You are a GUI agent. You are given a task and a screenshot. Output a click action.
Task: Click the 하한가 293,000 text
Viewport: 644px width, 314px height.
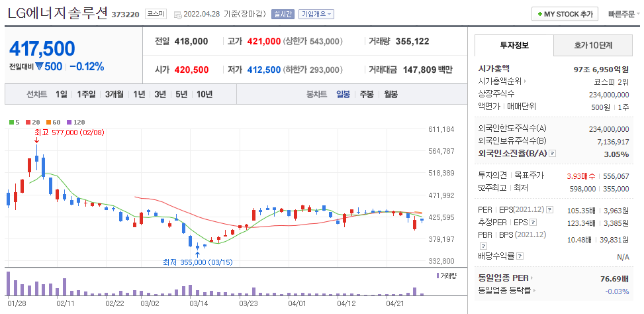[313, 70]
